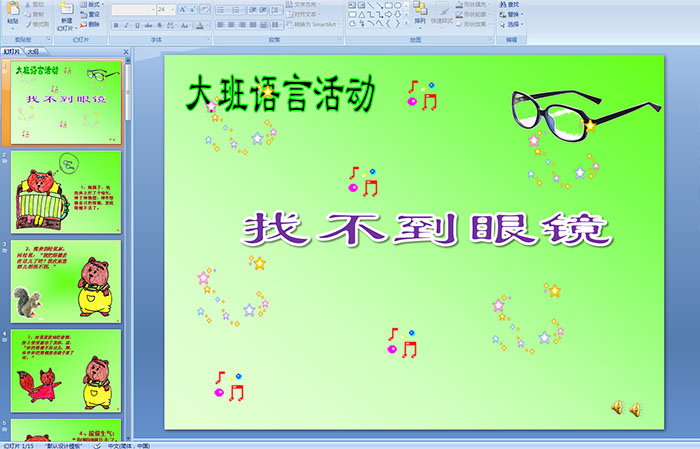Viewport: 700px width, 449px height.
Task: Click the Change Case Aa icon
Action: (185, 25)
